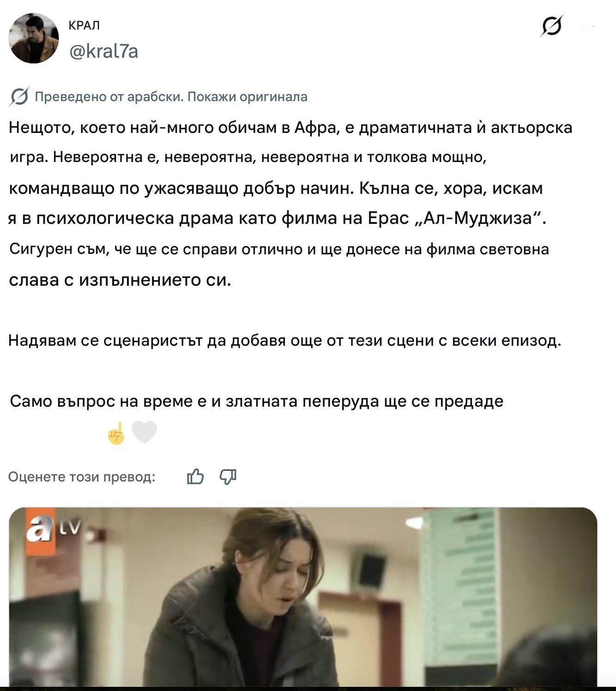The height and width of the screenshot is (691, 616).
Task: Play the video of the woman in gray coat
Action: [x=303, y=596]
